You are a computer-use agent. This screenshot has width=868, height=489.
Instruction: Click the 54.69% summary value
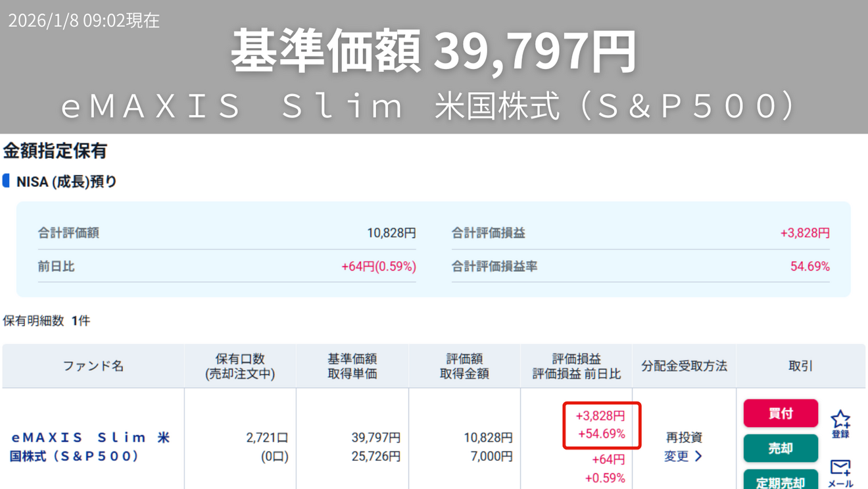tap(810, 267)
